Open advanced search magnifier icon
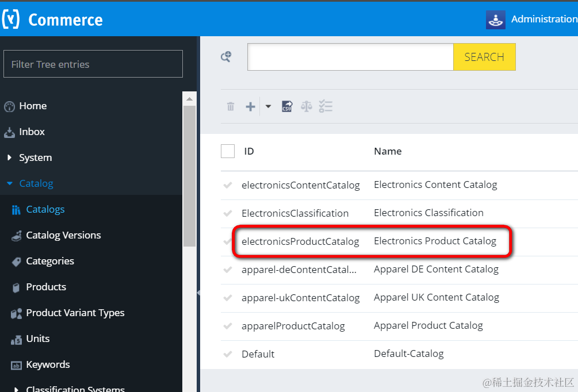578x392 pixels. click(226, 56)
